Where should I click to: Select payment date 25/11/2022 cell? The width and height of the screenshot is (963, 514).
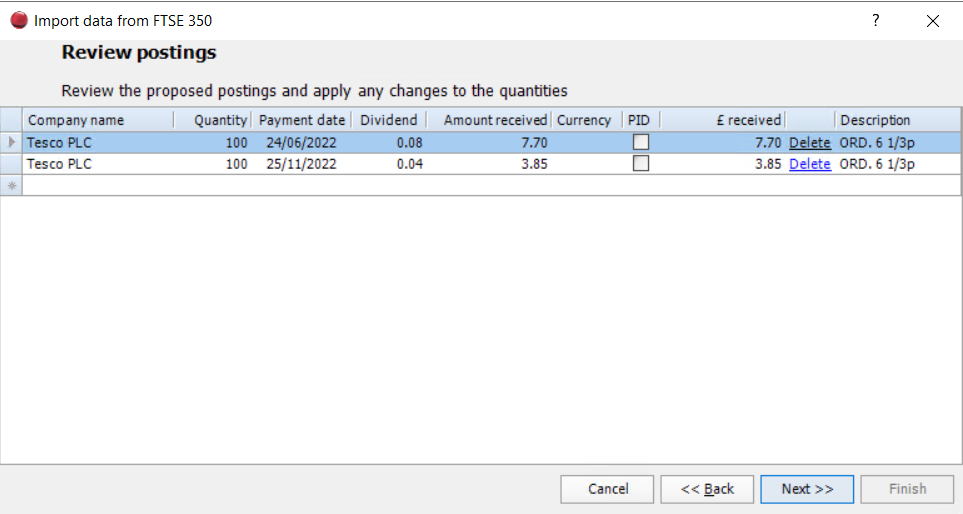pos(302,164)
